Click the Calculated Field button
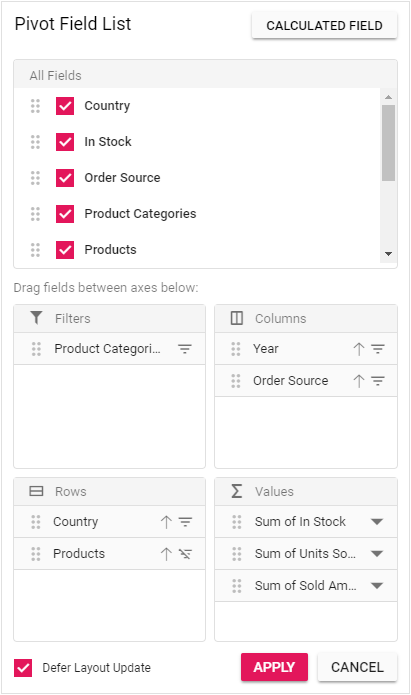 pos(325,26)
